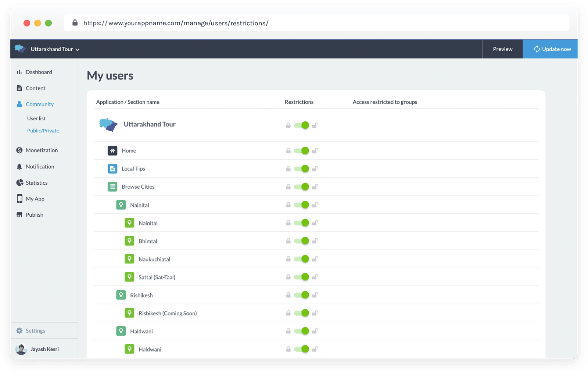The height and width of the screenshot is (373, 588).
Task: Select the Public/Private submenu item
Action: click(x=43, y=131)
